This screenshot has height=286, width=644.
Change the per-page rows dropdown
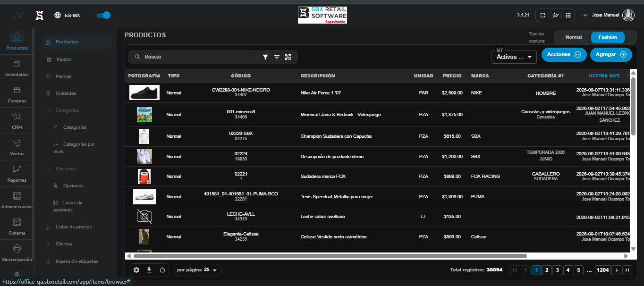[x=197, y=270]
